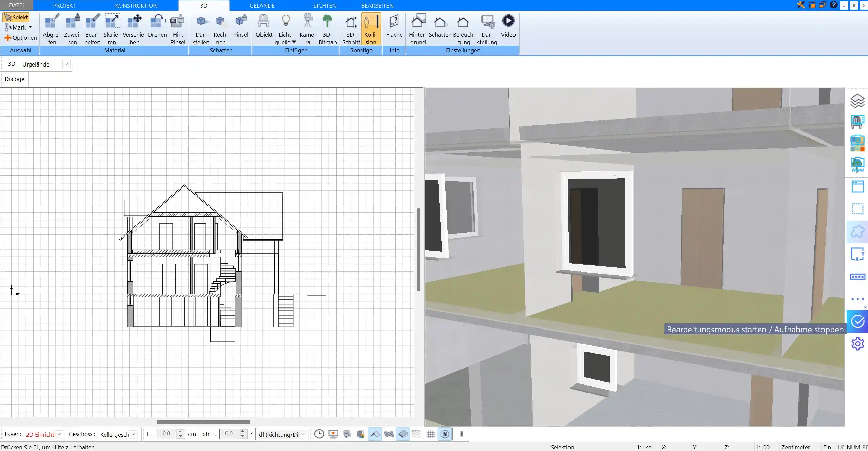The width and height of the screenshot is (868, 451).
Task: Open Beleuchtung settings
Action: point(464,29)
